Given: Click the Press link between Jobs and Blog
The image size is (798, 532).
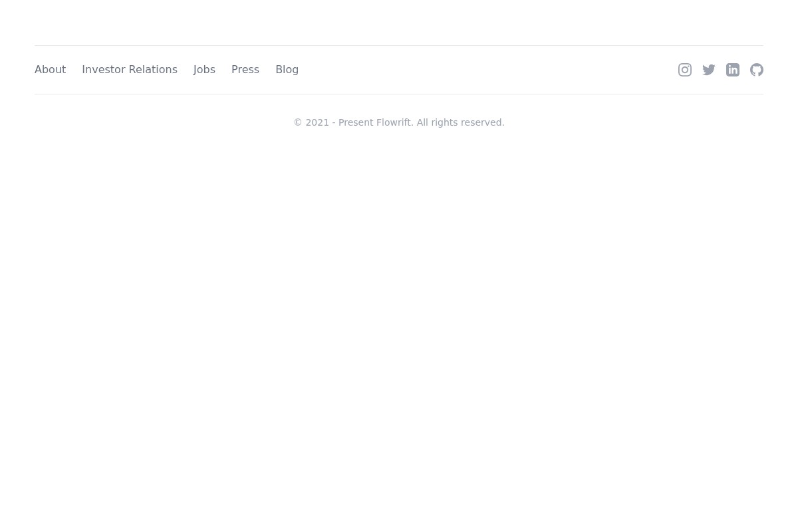Looking at the screenshot, I should point(245,69).
